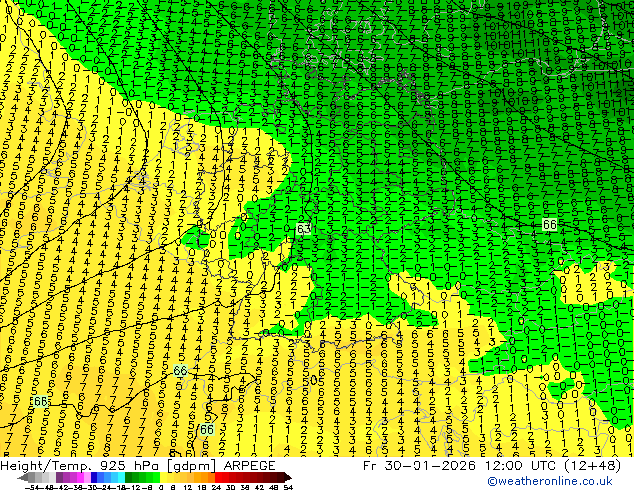Click the 66 contour label on the right
Viewport: 634px width, 490px height.
[x=549, y=224]
